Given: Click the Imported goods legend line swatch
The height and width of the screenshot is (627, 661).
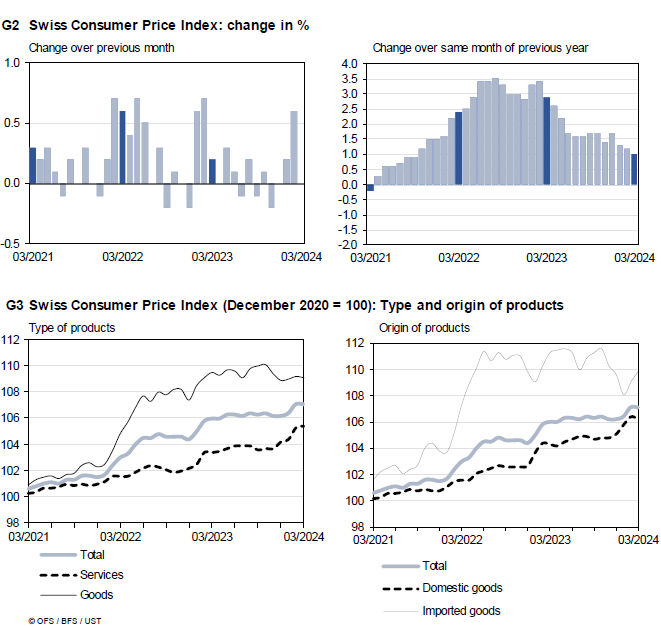Looking at the screenshot, I should tap(403, 610).
